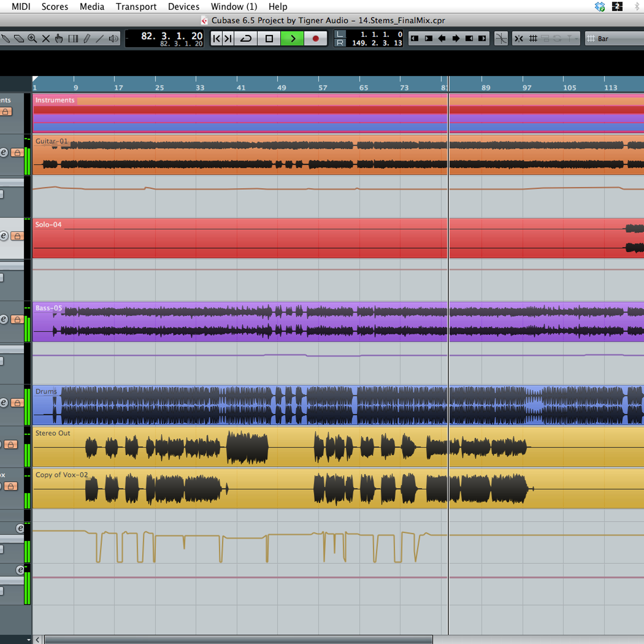Click the horizontal scrollbar left arrow
The image size is (644, 644).
(x=38, y=640)
